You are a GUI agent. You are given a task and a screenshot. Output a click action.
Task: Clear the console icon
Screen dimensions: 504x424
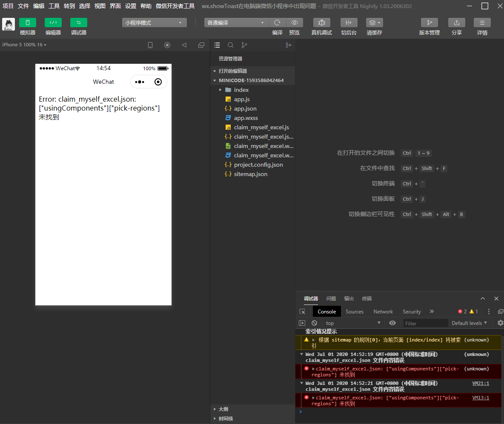314,323
